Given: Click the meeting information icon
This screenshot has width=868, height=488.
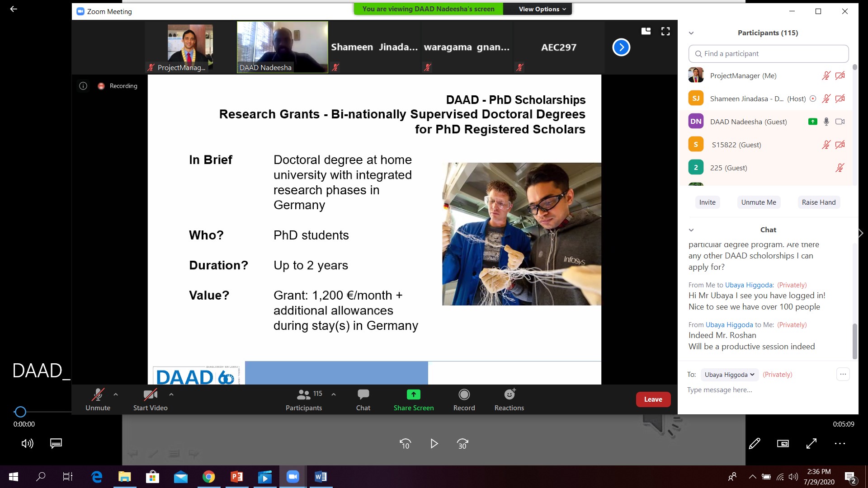Looking at the screenshot, I should 83,86.
